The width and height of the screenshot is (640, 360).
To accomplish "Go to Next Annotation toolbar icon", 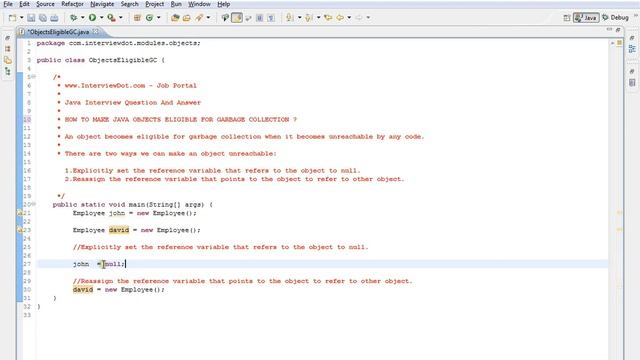I will [x=290, y=18].
